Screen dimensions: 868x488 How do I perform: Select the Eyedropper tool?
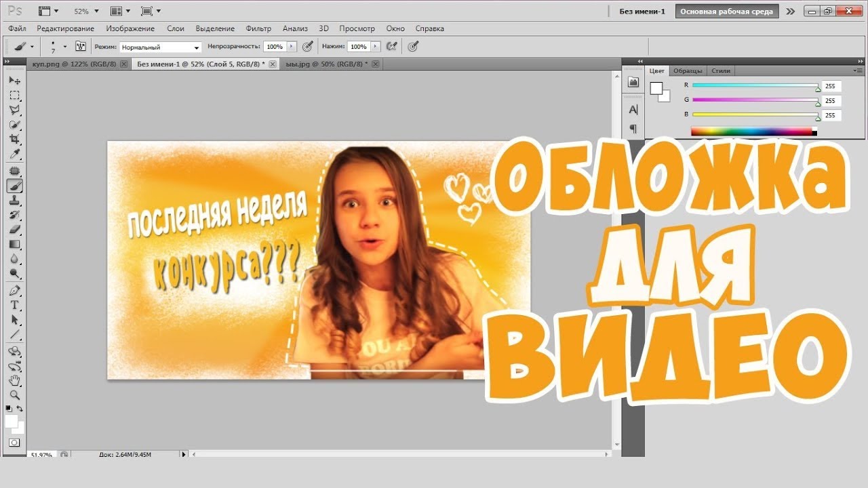[14, 155]
